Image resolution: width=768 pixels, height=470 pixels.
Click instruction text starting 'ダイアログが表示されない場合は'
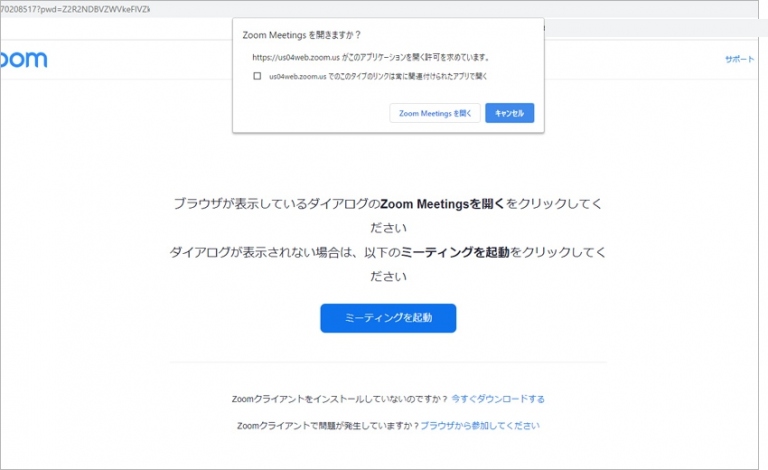click(388, 264)
